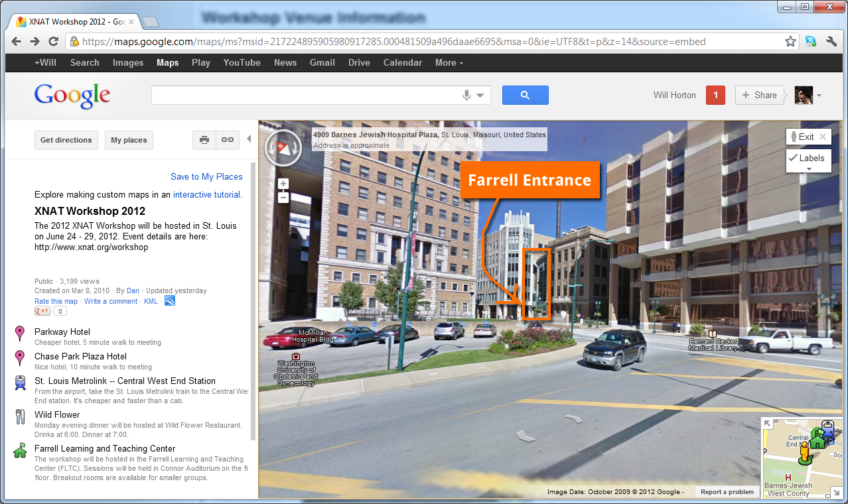Click the Get directions button

[66, 140]
